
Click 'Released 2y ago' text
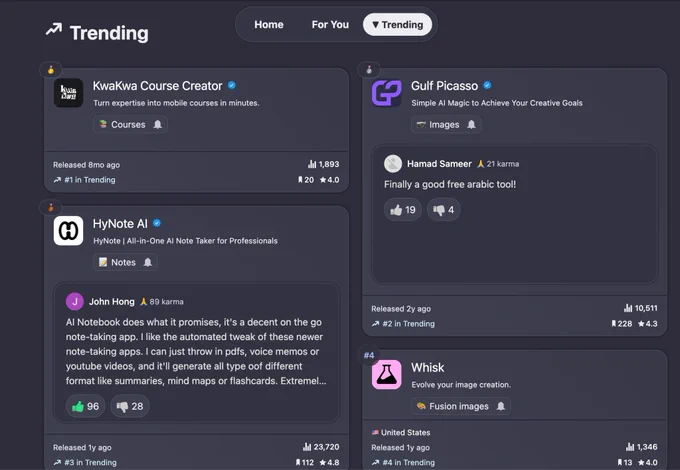pyautogui.click(x=401, y=309)
